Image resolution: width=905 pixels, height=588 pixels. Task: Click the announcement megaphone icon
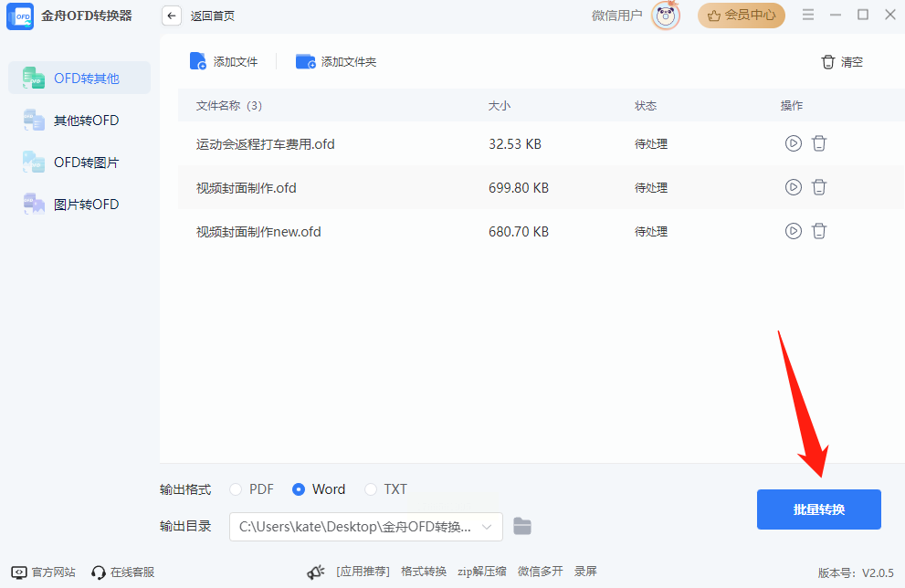click(x=316, y=572)
